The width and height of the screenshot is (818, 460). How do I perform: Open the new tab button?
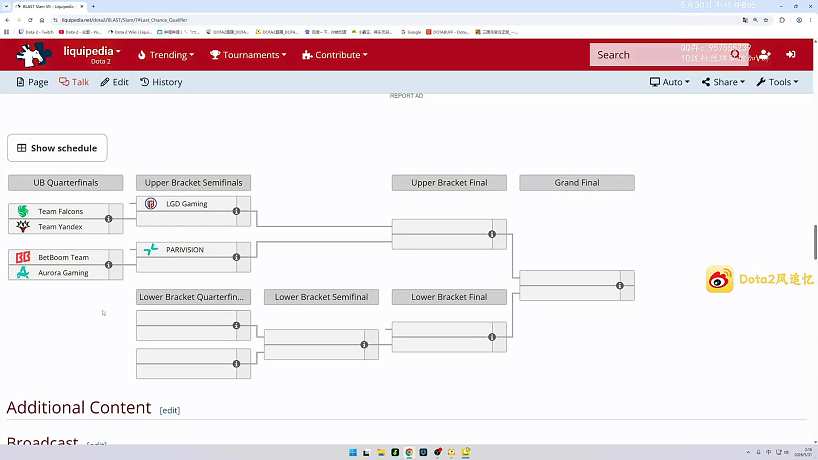pyautogui.click(x=93, y=6)
